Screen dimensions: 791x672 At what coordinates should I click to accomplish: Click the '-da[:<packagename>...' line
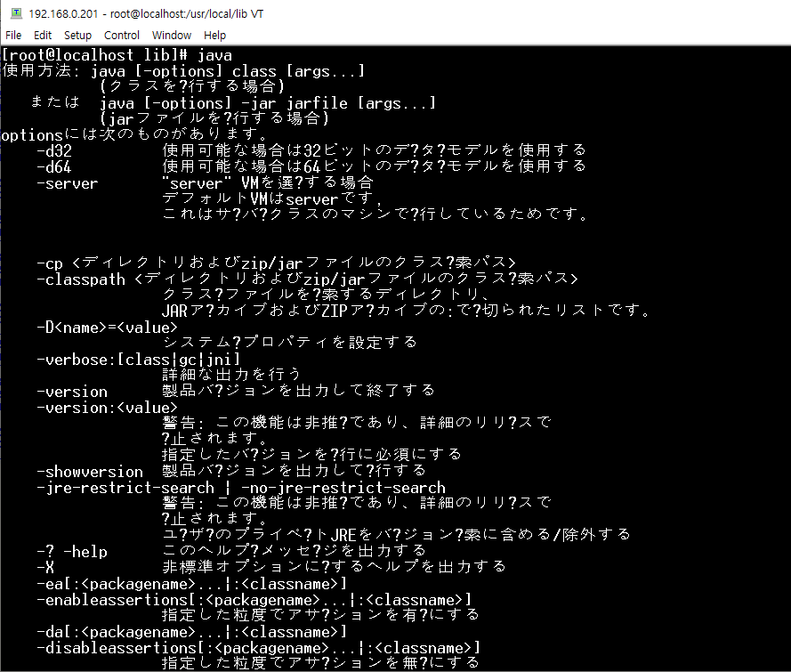click(191, 632)
